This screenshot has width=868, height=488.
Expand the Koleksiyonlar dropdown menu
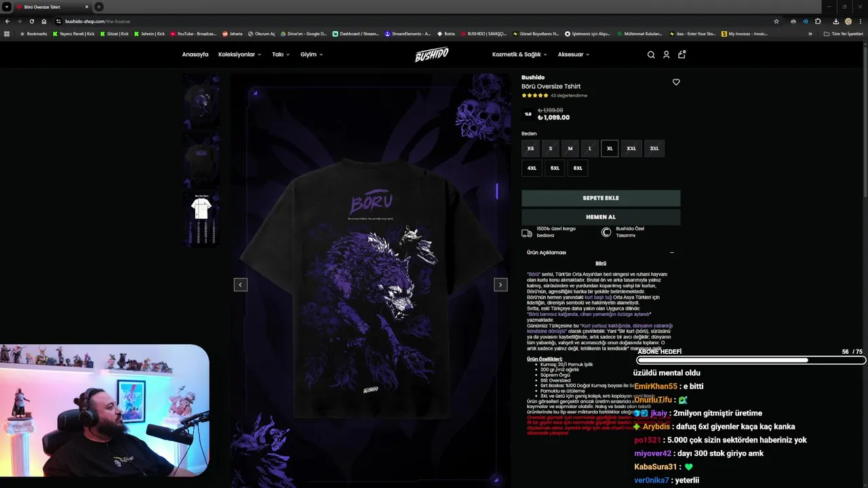click(239, 55)
